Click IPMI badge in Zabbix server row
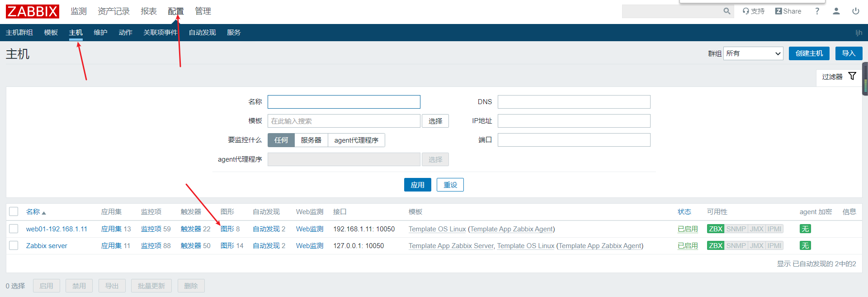This screenshot has width=868, height=297. [x=774, y=246]
